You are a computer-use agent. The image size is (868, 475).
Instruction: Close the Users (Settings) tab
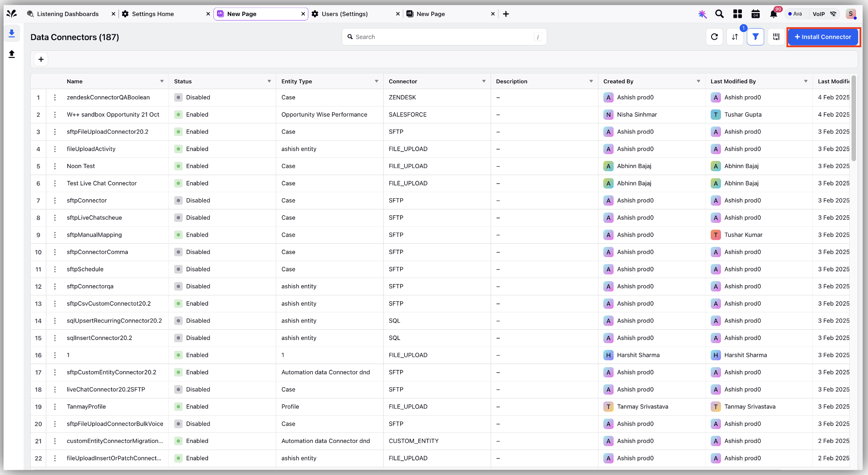coord(398,14)
